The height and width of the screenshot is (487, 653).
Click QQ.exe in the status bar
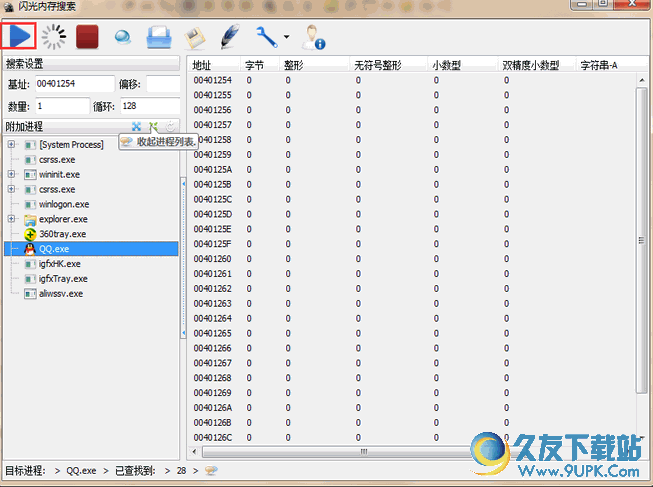coord(81,471)
